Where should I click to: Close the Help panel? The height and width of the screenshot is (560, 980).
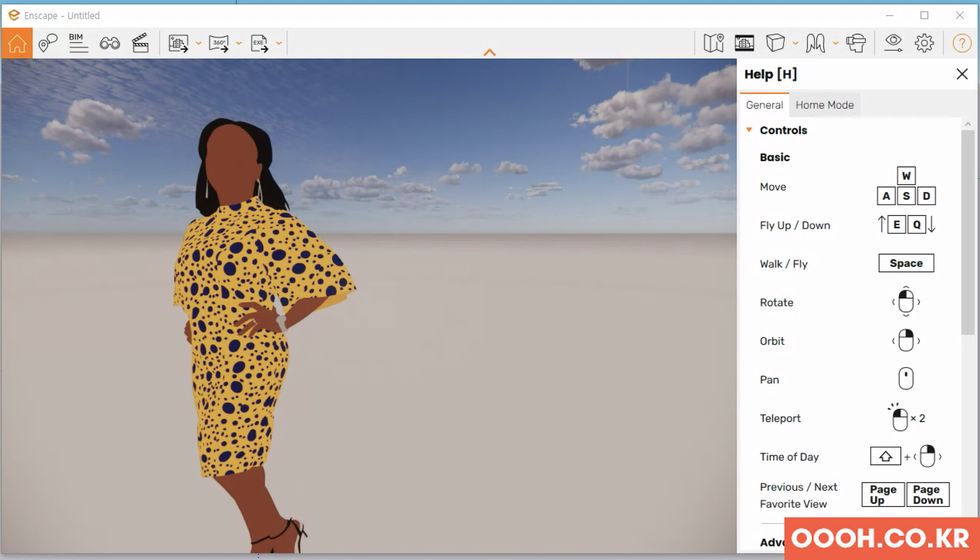pos(962,74)
